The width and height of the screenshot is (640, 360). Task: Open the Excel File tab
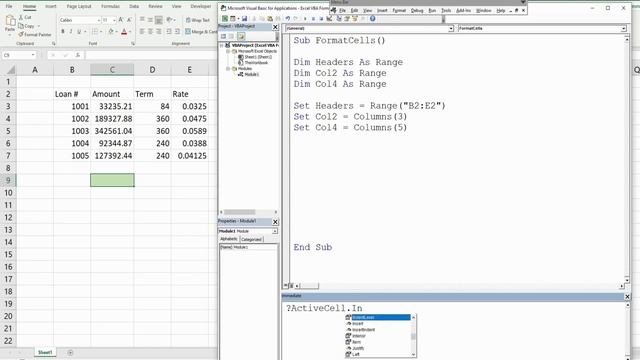point(9,7)
